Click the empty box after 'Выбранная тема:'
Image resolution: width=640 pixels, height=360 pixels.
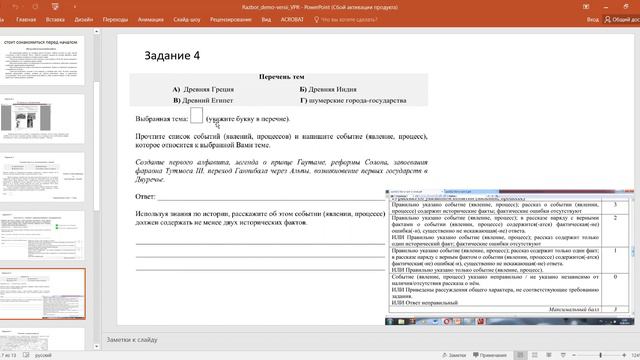(196, 115)
